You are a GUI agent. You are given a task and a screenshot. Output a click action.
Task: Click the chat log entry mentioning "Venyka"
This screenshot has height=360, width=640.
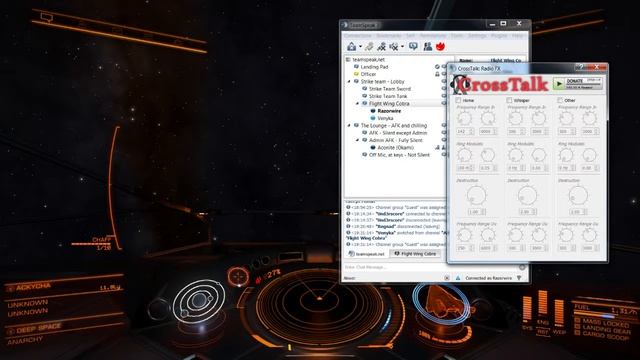click(x=396, y=235)
